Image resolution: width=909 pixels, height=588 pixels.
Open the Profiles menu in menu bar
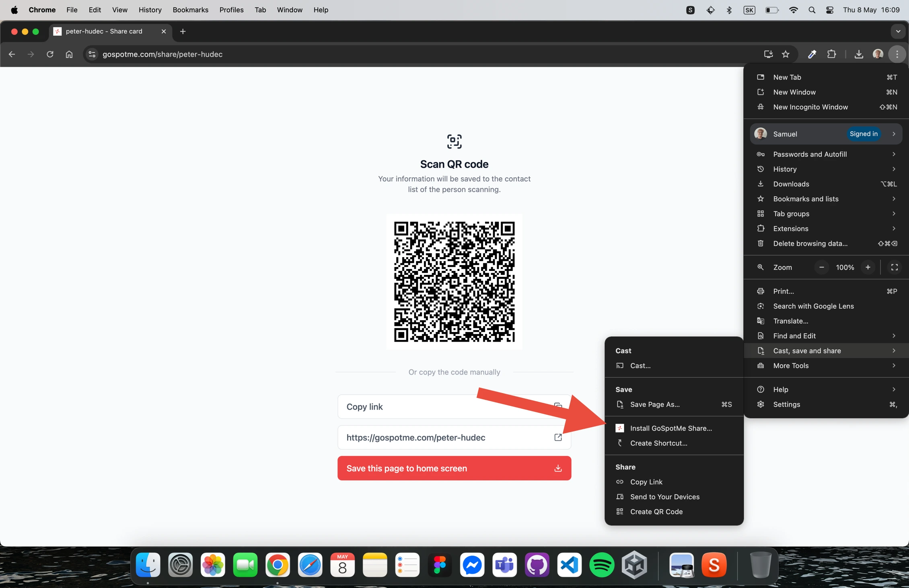tap(231, 10)
